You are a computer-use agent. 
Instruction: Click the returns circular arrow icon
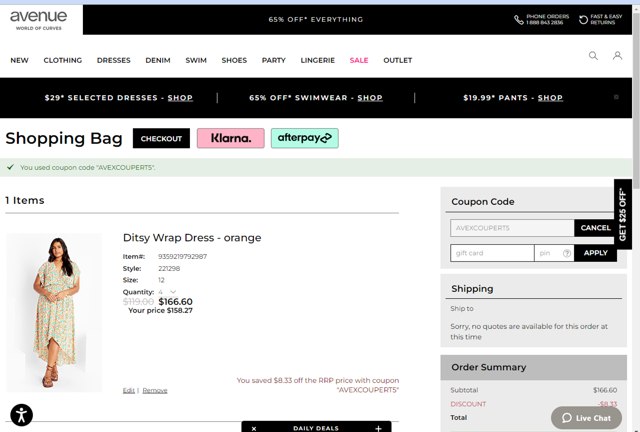tap(583, 20)
